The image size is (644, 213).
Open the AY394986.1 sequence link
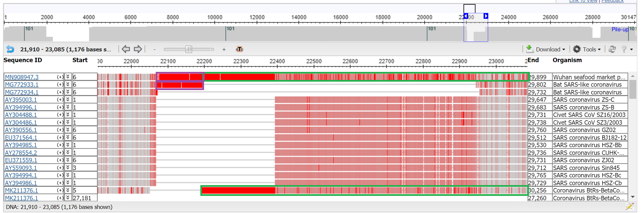[21, 183]
